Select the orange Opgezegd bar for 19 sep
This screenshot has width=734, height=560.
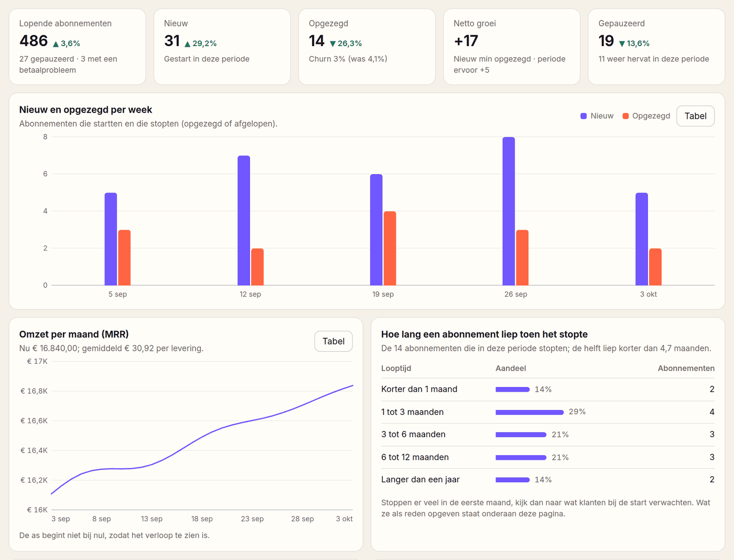390,248
